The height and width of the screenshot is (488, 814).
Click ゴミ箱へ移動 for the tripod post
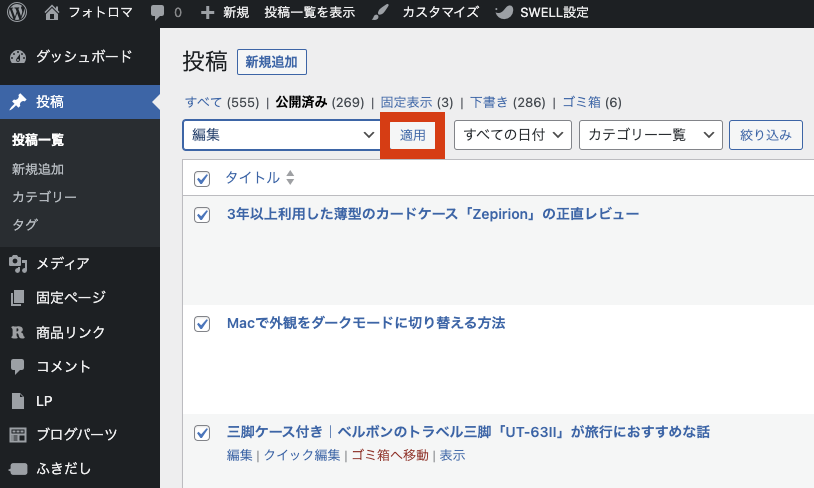pyautogui.click(x=390, y=455)
